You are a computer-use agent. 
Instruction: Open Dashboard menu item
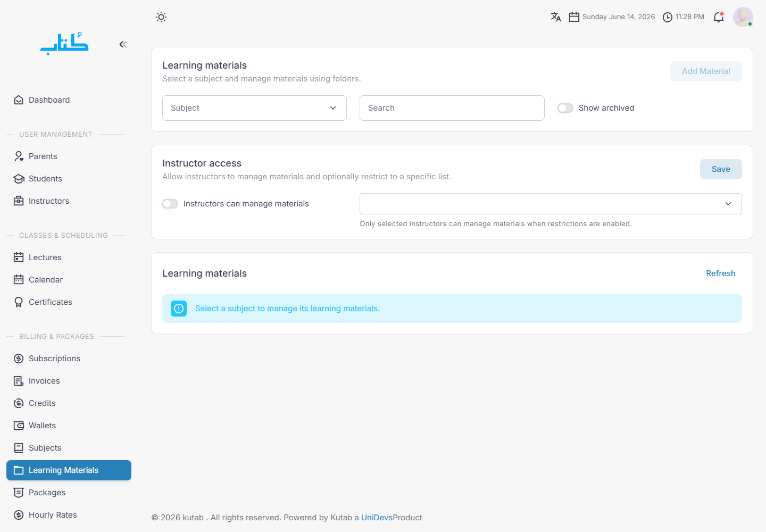[x=69, y=100]
